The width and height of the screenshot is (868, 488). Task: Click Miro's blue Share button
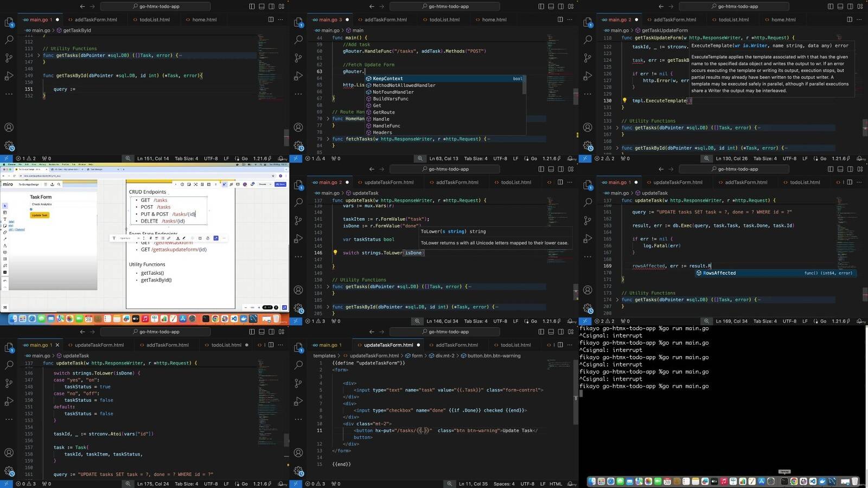[x=280, y=185]
